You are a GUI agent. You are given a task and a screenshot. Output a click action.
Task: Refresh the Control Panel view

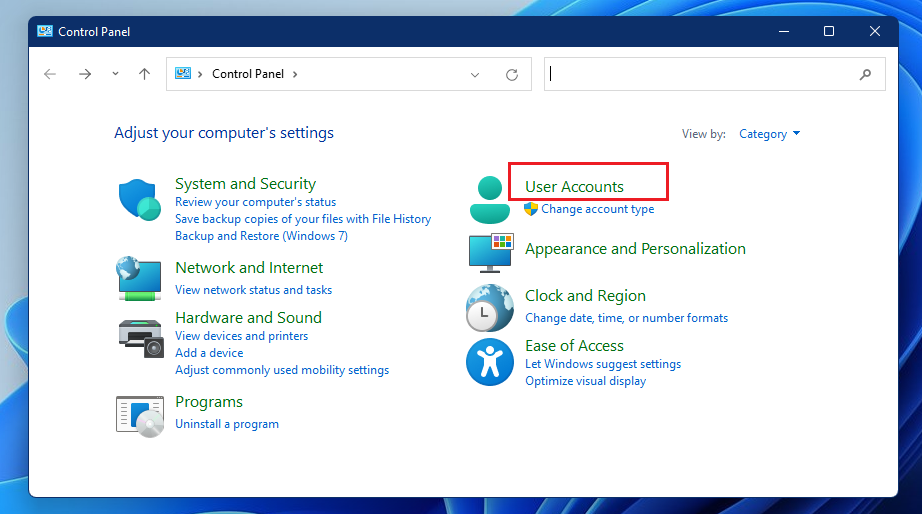[x=512, y=75]
